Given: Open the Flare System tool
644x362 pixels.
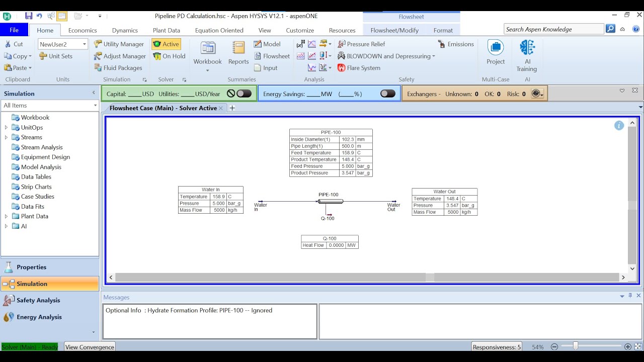Looking at the screenshot, I should (359, 68).
